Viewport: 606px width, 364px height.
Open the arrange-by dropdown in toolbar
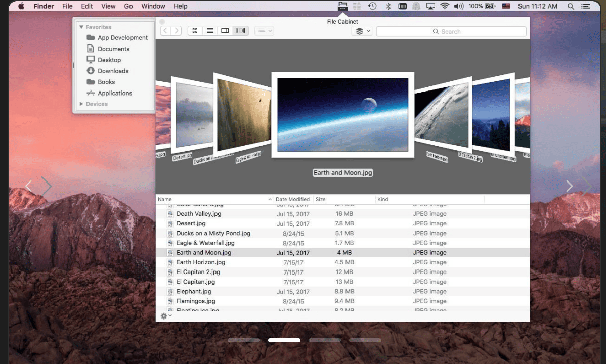pos(265,31)
